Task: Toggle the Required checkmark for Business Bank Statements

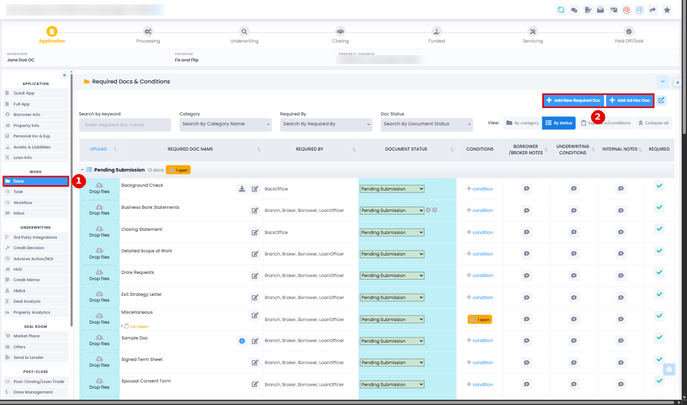Action: 659,207
